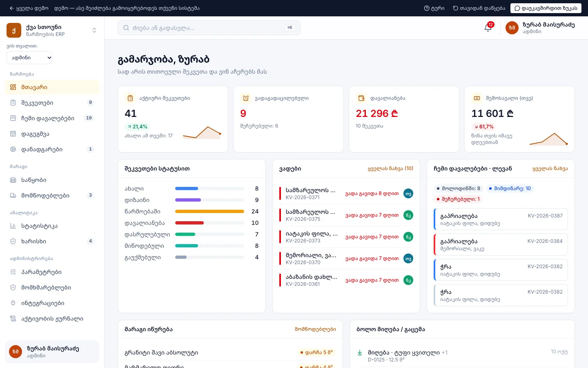Open deadline order KV-2026-0371
This screenshot has height=368, width=588.
346,193
